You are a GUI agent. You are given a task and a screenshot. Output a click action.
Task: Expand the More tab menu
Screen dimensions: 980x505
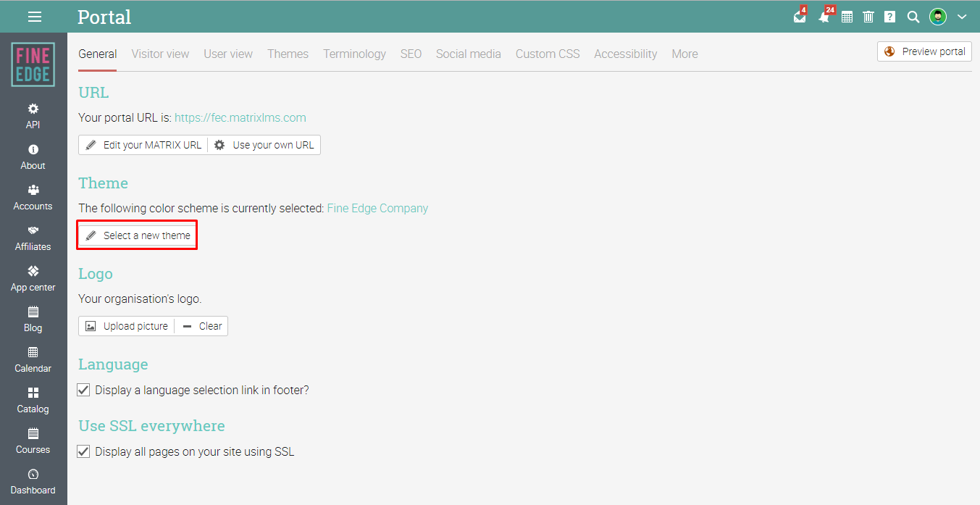pyautogui.click(x=684, y=54)
